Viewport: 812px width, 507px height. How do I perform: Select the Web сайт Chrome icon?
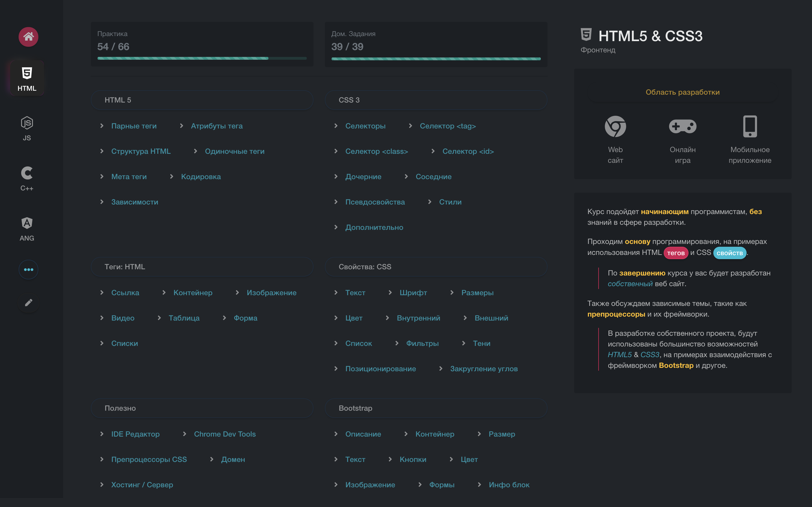(x=615, y=127)
